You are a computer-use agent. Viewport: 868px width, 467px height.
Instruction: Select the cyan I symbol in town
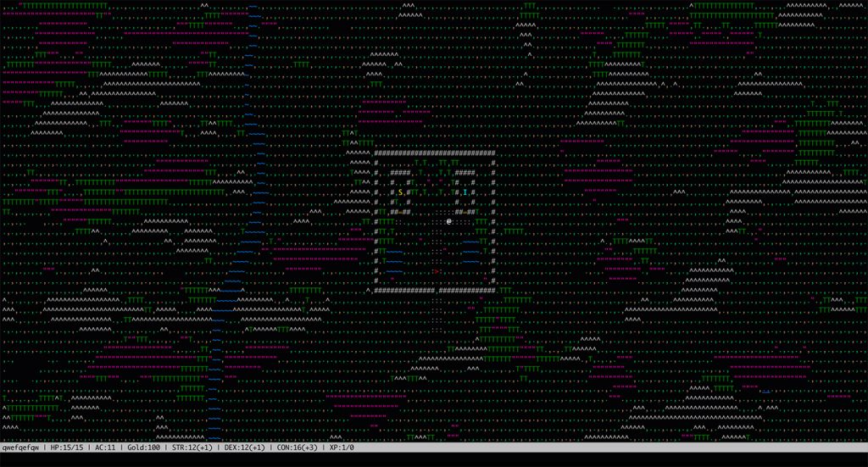click(465, 192)
